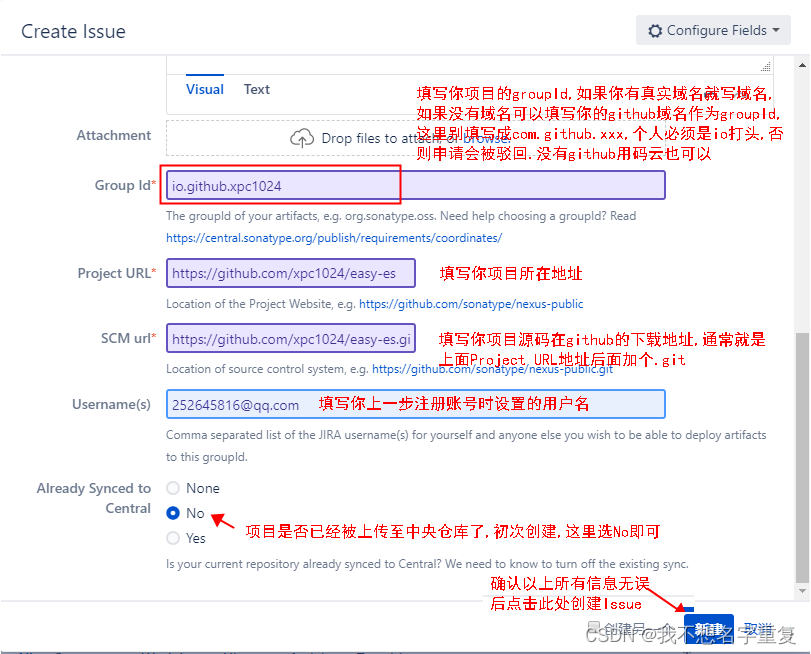Click the cancel (取消) link
Image resolution: width=811 pixels, height=654 pixels.
(x=758, y=629)
